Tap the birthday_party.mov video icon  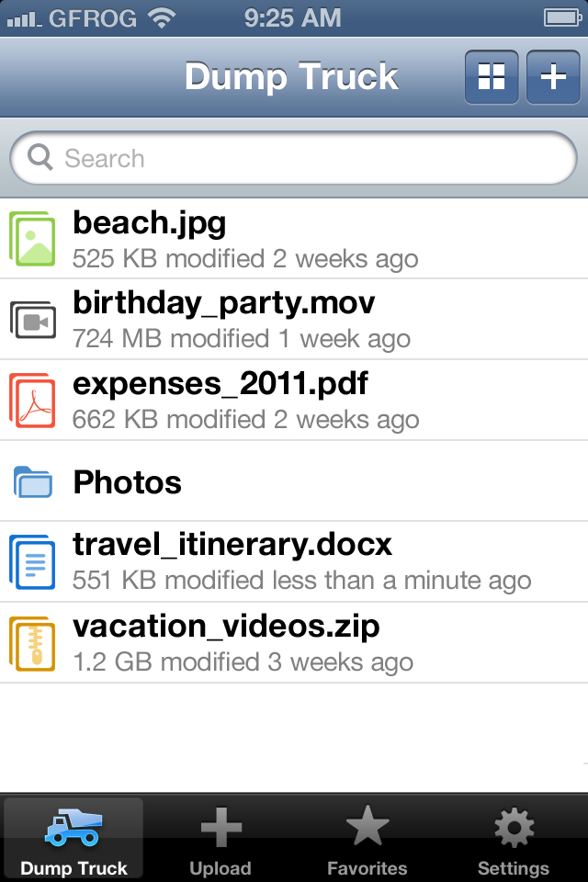point(33,319)
